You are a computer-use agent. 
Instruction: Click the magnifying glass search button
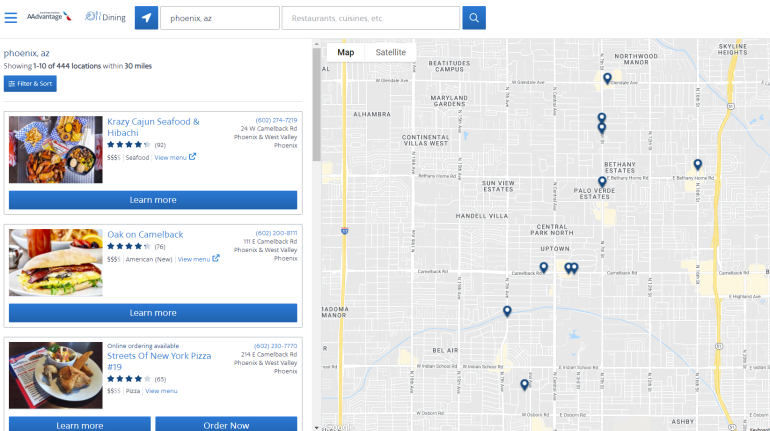click(x=473, y=18)
